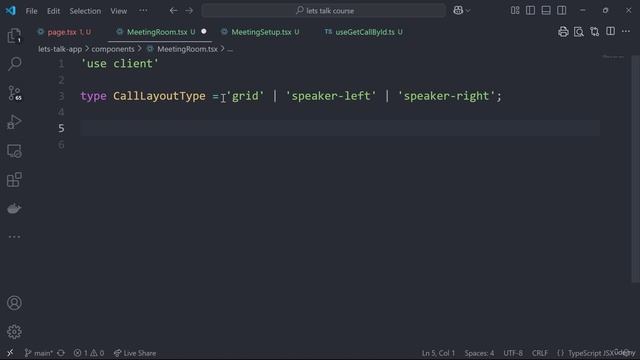Click line number 3 in gutter

(61, 96)
